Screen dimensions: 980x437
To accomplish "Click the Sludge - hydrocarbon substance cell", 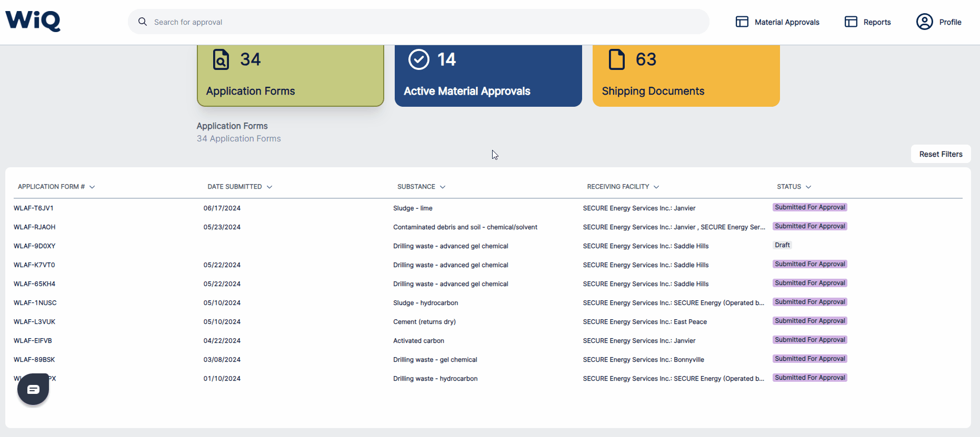I will coord(426,303).
